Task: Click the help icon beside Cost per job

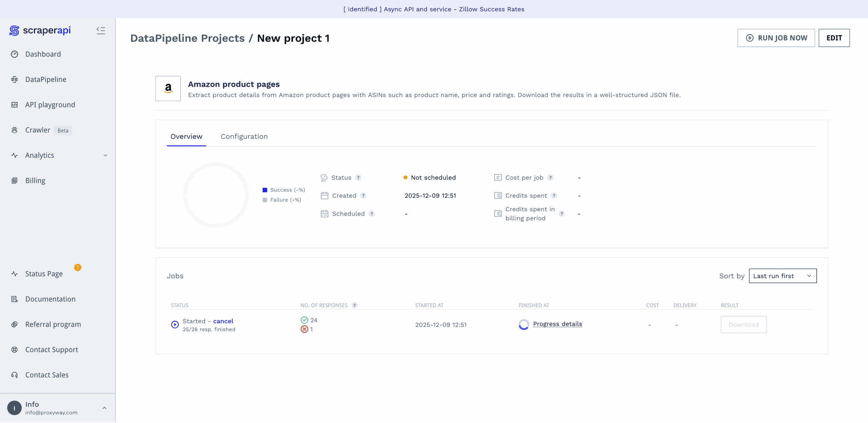Action: click(x=551, y=177)
